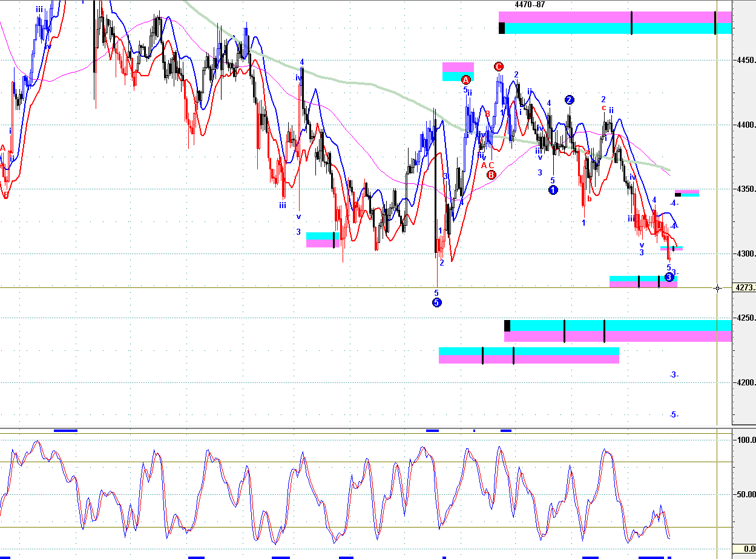The width and height of the screenshot is (756, 559).
Task: Select the magenta-cyan box above red A
Action: tap(458, 71)
